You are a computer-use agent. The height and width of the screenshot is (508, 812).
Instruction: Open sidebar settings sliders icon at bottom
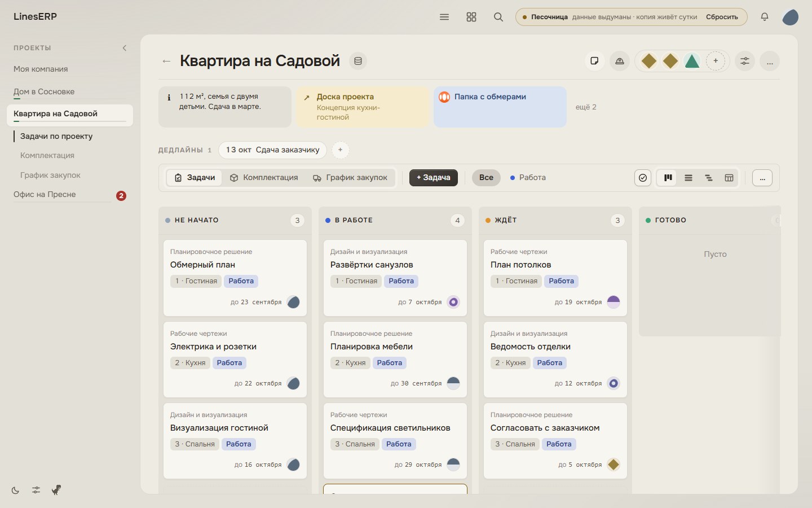pos(36,490)
